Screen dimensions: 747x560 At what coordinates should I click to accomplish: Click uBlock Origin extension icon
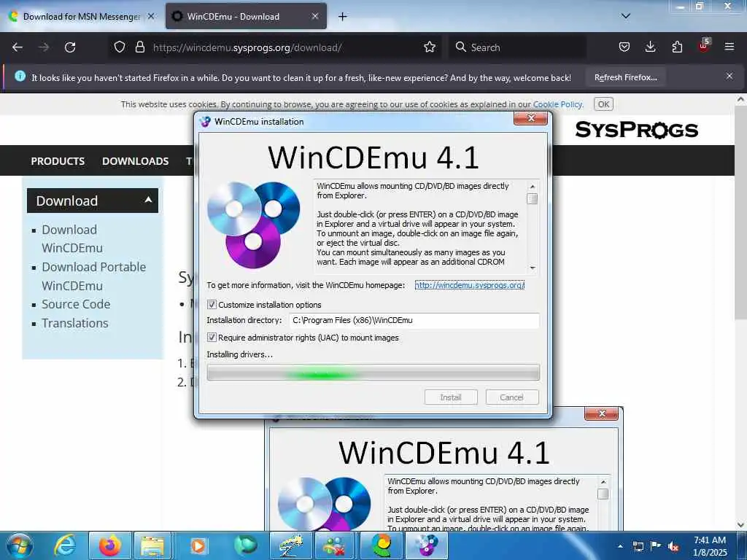click(x=704, y=46)
